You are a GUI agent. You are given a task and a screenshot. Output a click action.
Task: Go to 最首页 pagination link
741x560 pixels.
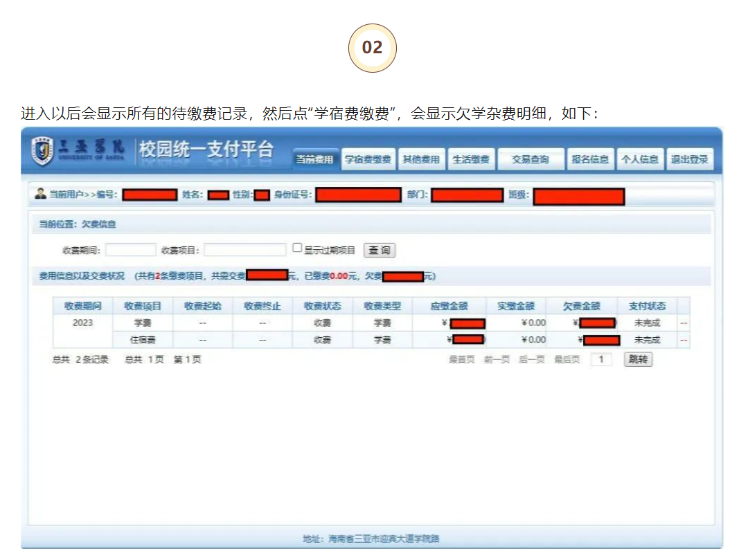461,360
